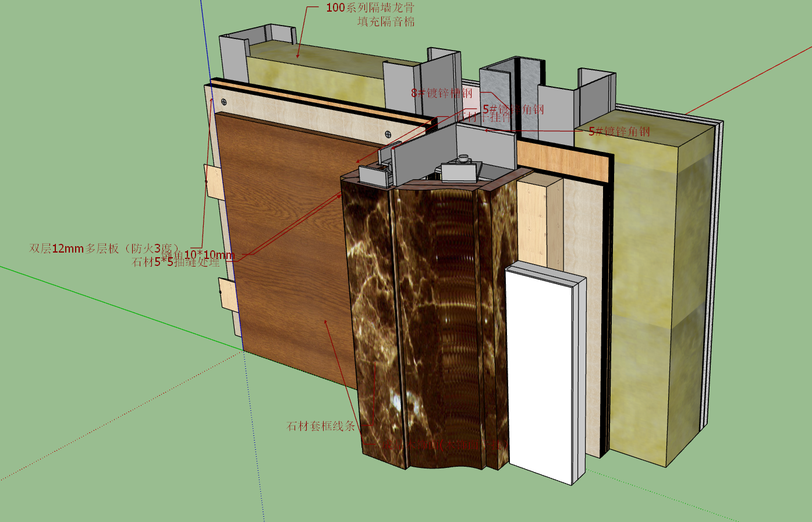
Task: Select the 双层12mm多层板 annotation text
Action: pyautogui.click(x=104, y=248)
